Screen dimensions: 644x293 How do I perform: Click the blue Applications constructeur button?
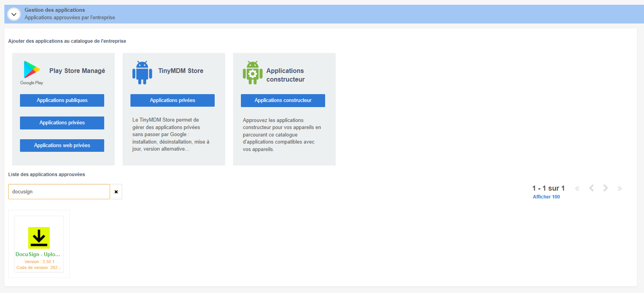coord(283,100)
